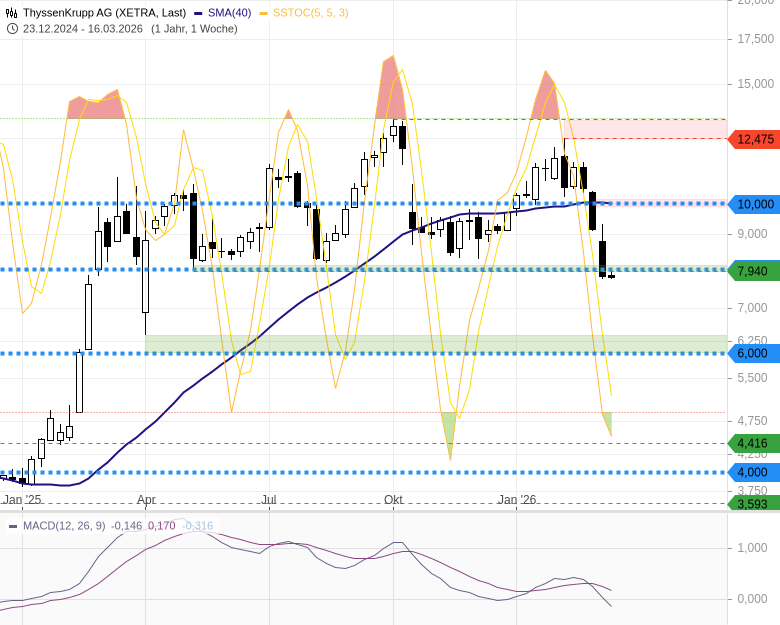Select the blue 7,940 price tag
This screenshot has width=780, height=625.
tap(754, 270)
